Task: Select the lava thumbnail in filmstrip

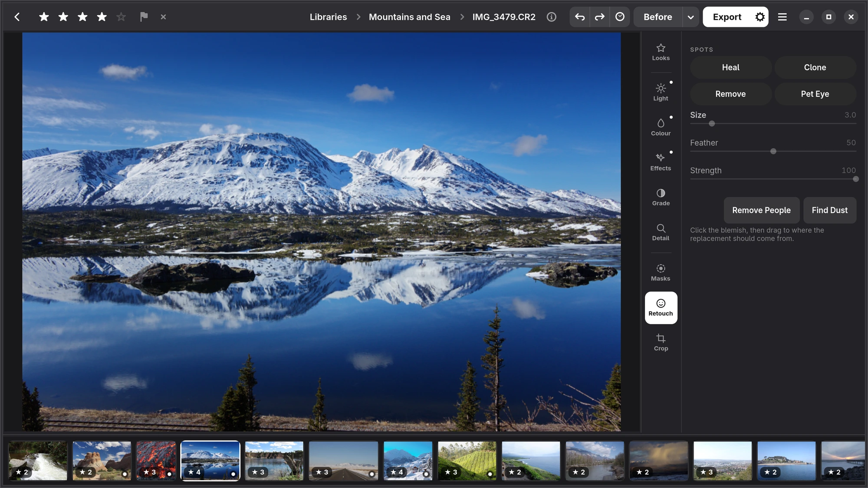Action: [x=156, y=461]
